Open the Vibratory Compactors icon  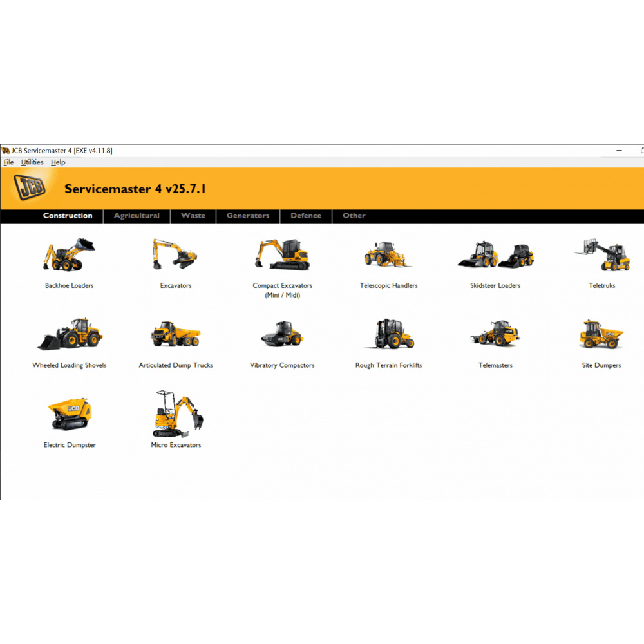(x=282, y=334)
